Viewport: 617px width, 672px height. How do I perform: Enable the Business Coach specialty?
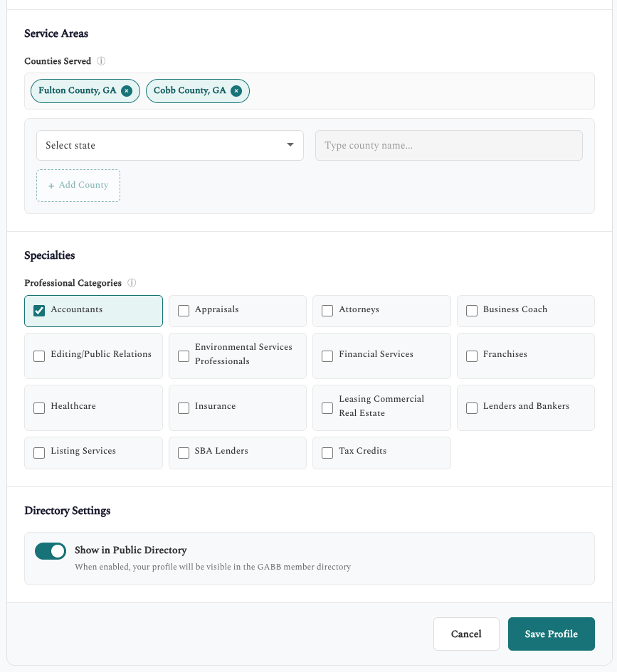click(472, 310)
